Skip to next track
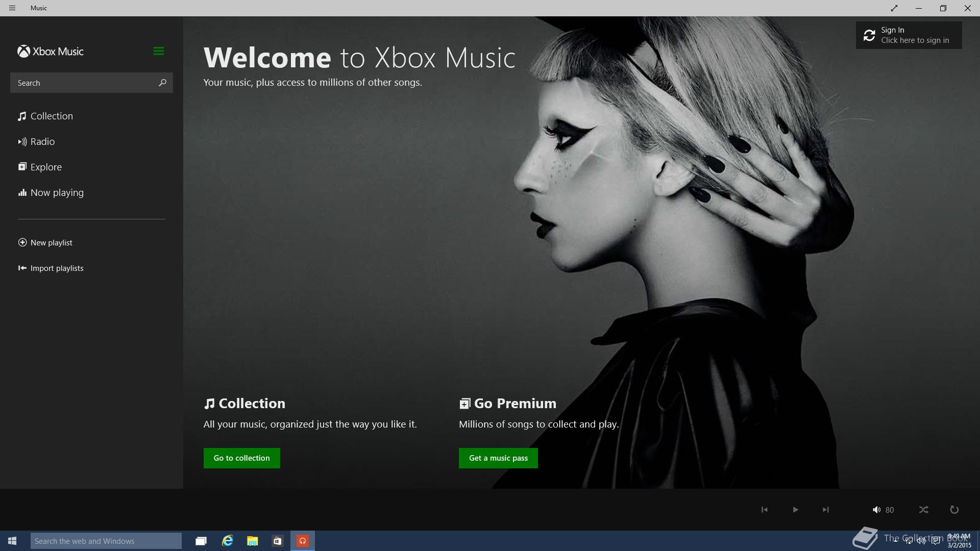The width and height of the screenshot is (980, 551). [825, 510]
